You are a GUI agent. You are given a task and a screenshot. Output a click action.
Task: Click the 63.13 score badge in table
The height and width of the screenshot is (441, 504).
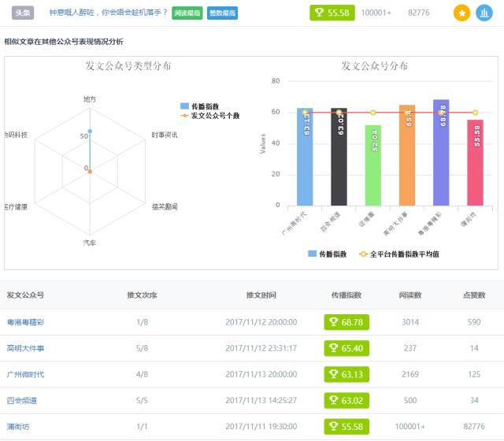pyautogui.click(x=346, y=374)
